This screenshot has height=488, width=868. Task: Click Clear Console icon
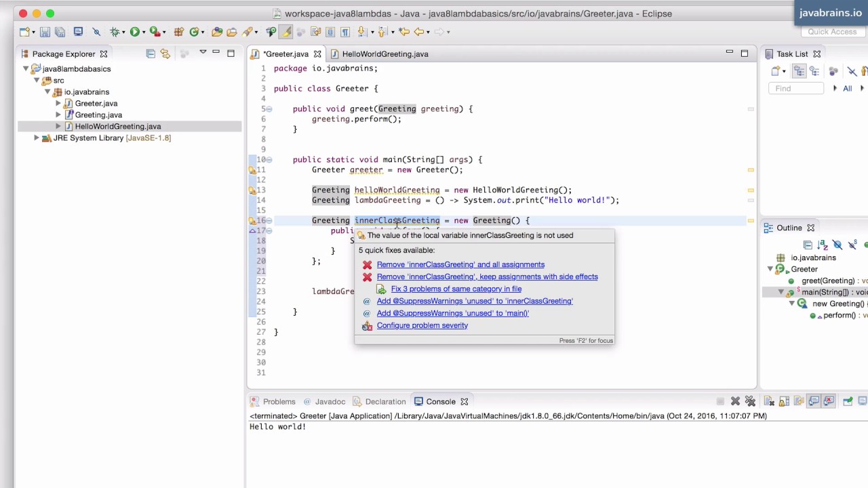point(769,401)
